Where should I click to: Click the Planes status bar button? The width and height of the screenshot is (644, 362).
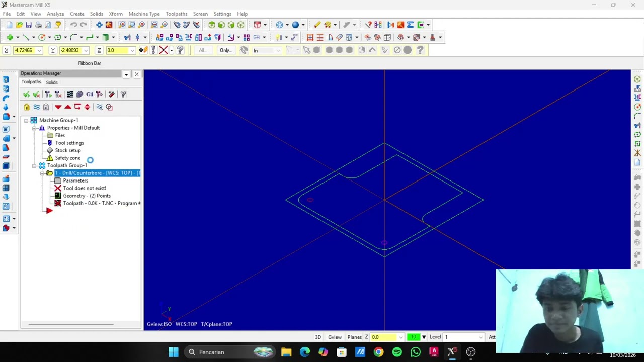[x=354, y=337]
